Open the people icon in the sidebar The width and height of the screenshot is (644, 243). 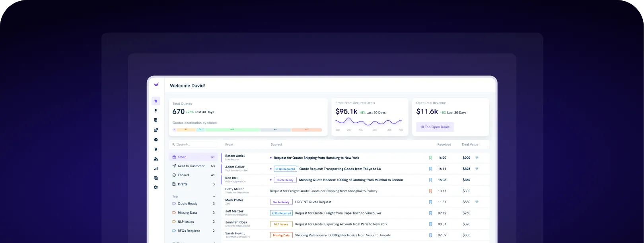click(156, 159)
